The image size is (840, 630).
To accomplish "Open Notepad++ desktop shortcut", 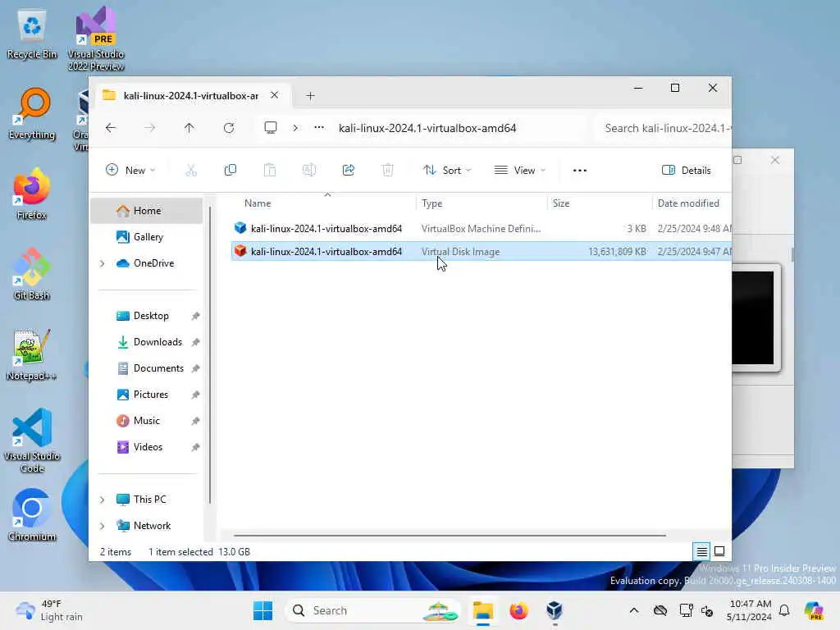I will click(32, 354).
